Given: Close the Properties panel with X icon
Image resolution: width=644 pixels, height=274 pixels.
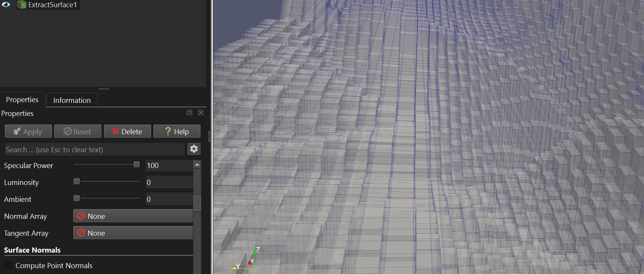Looking at the screenshot, I should (x=201, y=112).
